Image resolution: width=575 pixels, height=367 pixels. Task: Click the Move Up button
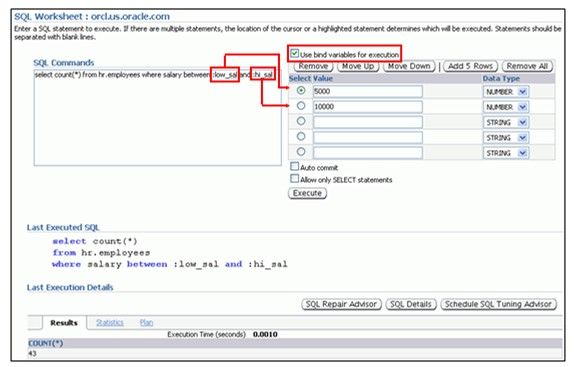pyautogui.click(x=358, y=66)
